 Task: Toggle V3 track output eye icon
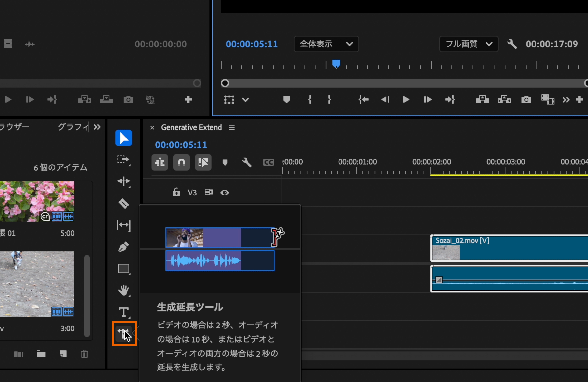pos(225,193)
